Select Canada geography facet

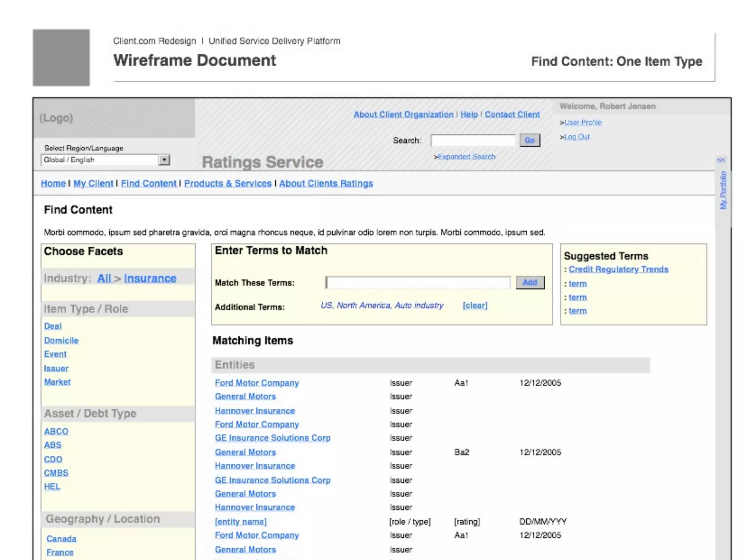pos(61,539)
